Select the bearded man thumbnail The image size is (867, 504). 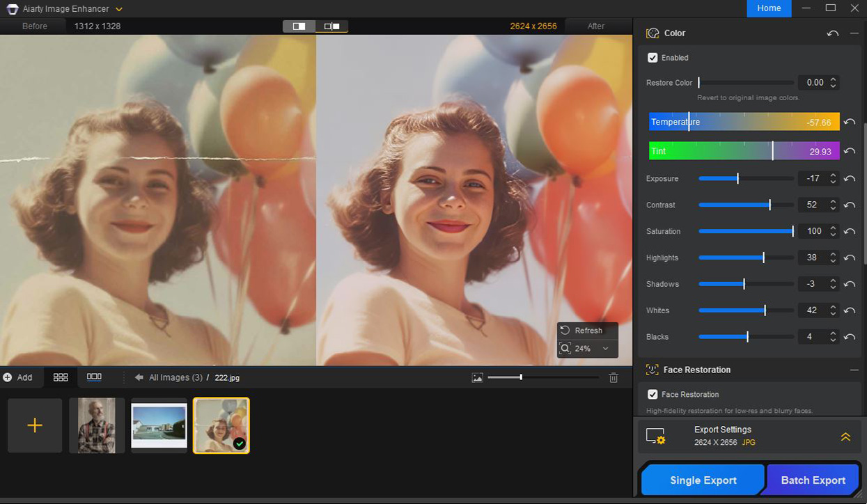(x=97, y=425)
